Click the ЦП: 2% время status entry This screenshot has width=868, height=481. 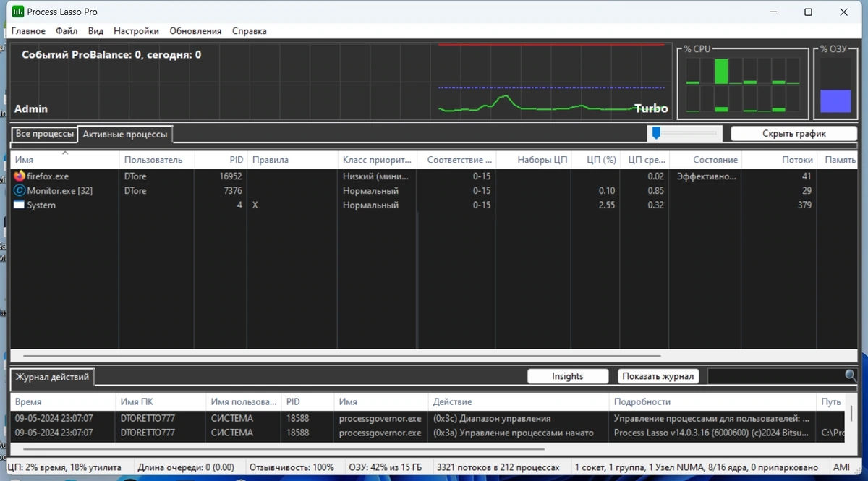64,468
